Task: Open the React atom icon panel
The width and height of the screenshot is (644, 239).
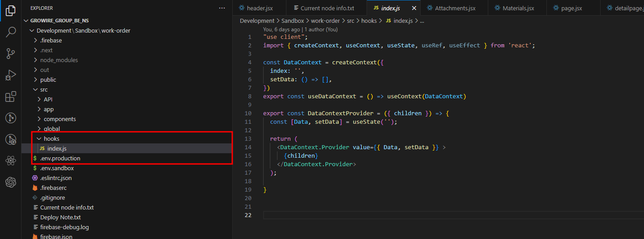Action: pyautogui.click(x=11, y=161)
